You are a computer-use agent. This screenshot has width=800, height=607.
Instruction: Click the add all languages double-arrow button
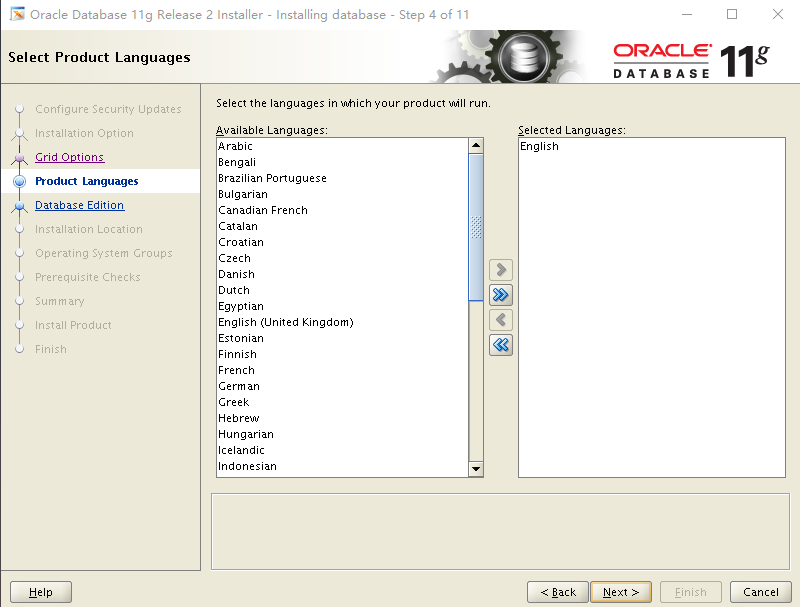[x=501, y=295]
